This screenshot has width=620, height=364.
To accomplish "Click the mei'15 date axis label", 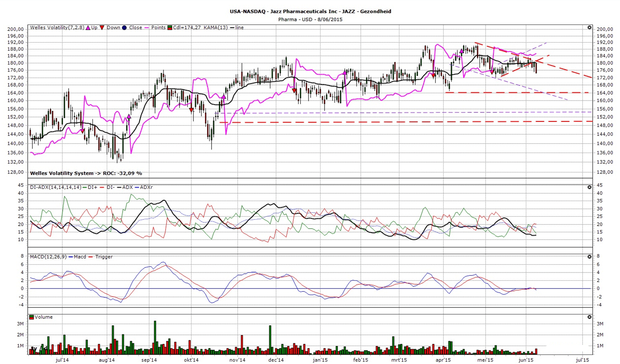I will (x=485, y=360).
